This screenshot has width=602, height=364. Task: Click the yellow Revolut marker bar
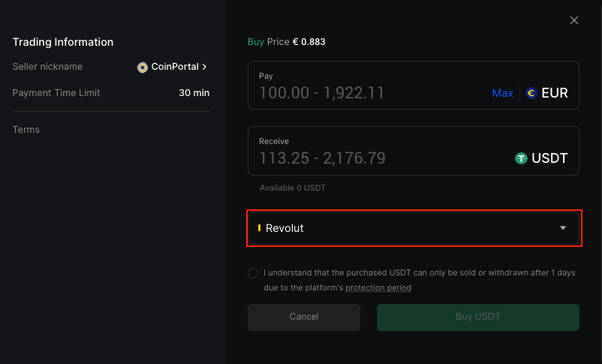point(259,228)
